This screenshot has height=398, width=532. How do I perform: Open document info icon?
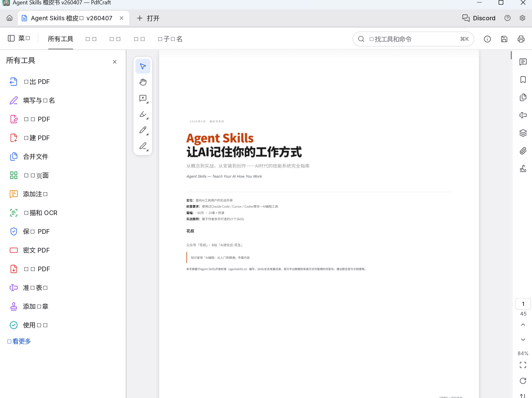point(487,39)
